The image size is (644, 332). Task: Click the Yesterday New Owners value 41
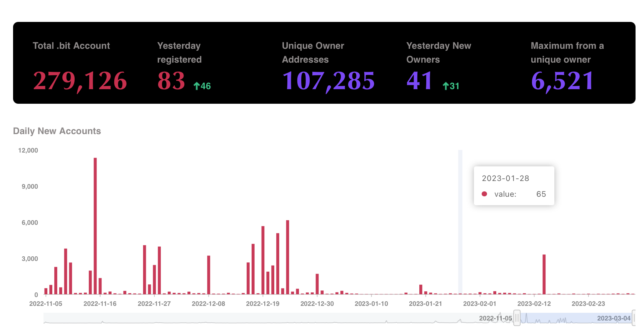point(420,81)
